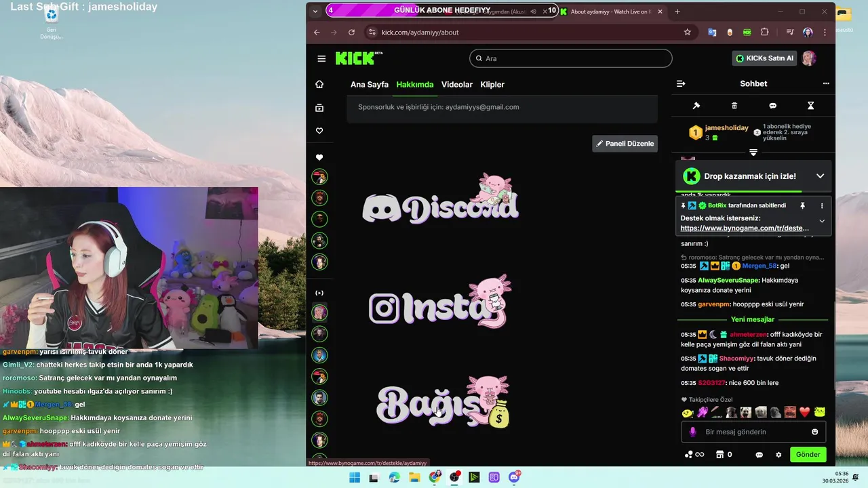Screen dimensions: 868x488
Task: Open emoji picker in message box
Action: (x=814, y=432)
